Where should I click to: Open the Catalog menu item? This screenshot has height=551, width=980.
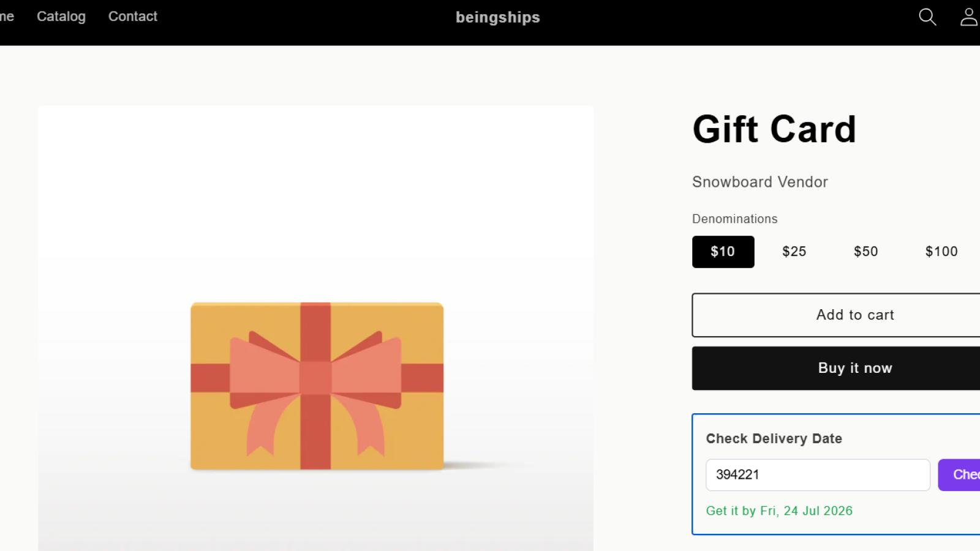pos(61,17)
